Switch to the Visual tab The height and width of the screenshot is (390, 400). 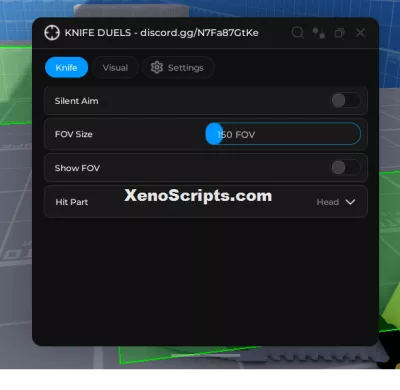115,68
